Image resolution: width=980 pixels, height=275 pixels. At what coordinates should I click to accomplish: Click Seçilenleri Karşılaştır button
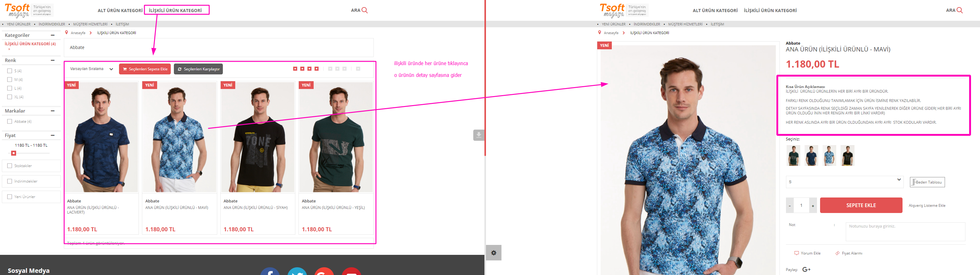198,69
